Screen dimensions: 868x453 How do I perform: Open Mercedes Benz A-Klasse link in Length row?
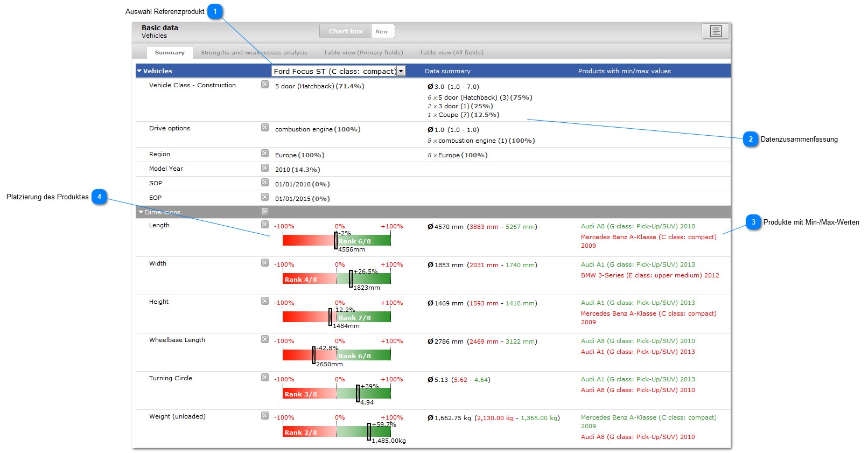click(649, 241)
